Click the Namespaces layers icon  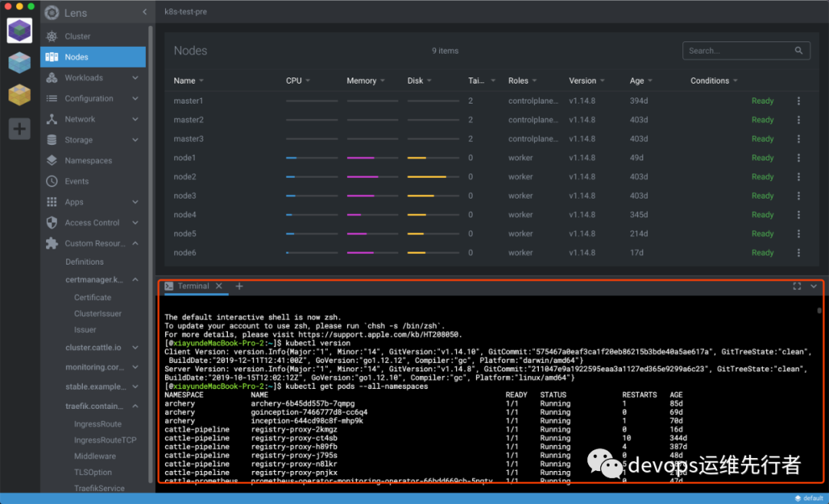point(52,160)
